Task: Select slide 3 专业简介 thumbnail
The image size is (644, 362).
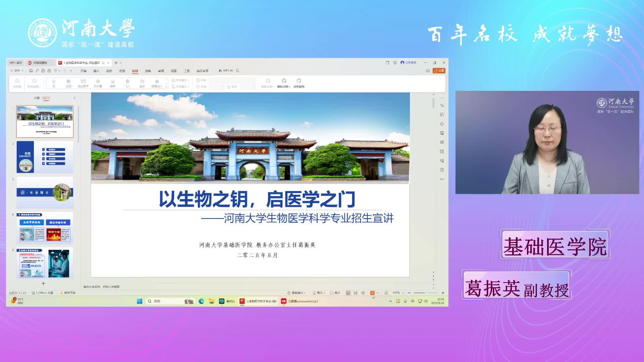Action: point(45,192)
